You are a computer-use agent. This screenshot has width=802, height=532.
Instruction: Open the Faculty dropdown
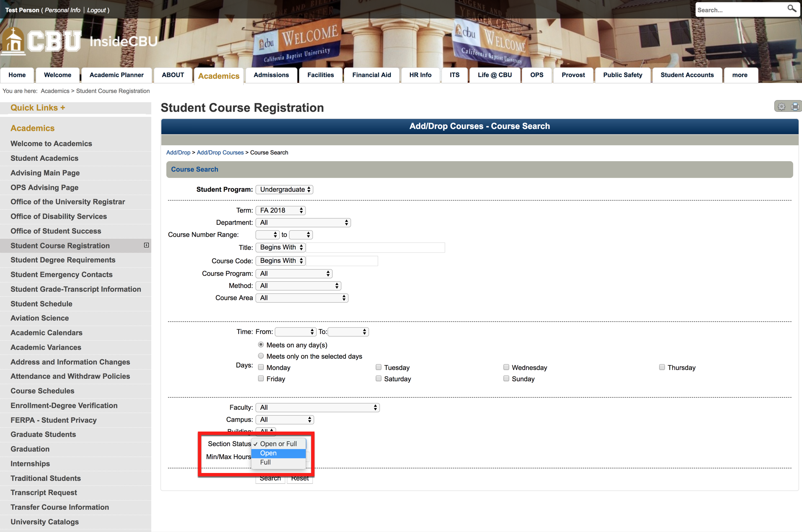[317, 408]
